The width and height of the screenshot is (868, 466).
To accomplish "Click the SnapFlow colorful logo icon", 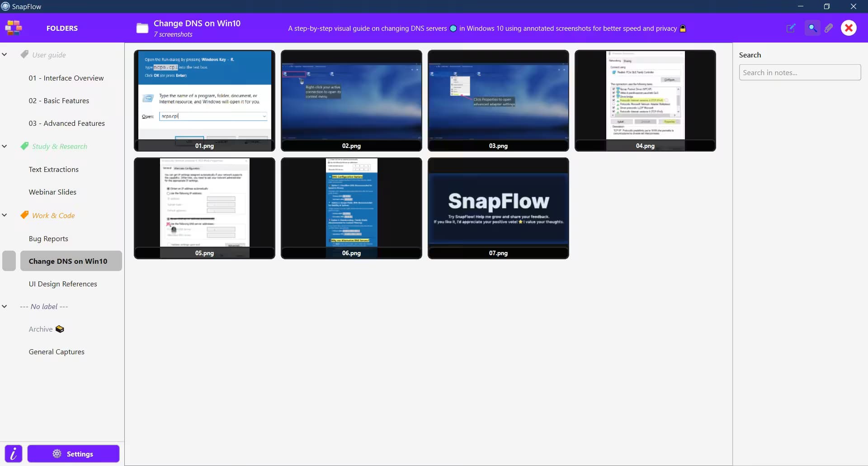I will 14,28.
